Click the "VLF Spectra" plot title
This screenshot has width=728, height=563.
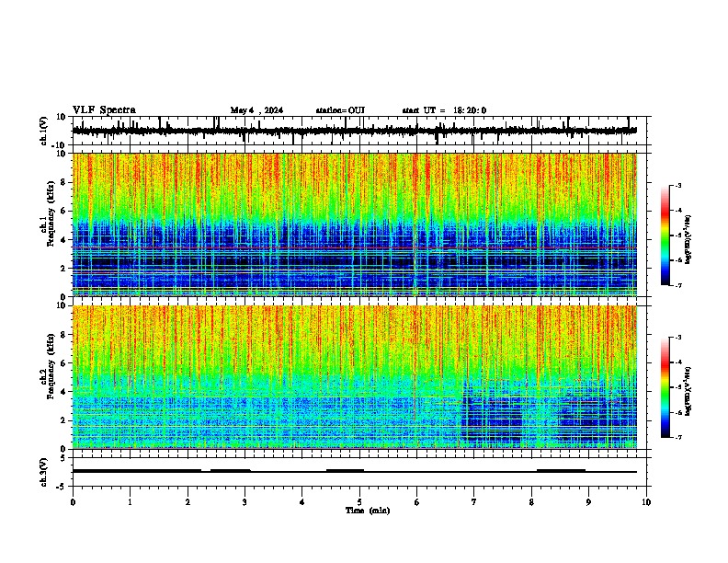pos(104,110)
